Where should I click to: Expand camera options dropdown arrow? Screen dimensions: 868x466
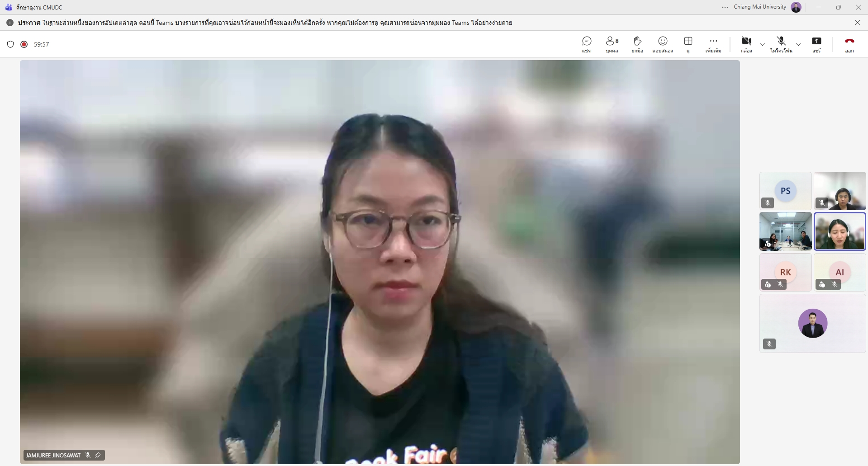[x=763, y=44]
